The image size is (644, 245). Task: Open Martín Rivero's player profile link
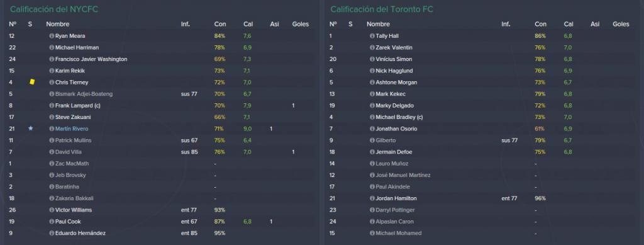[72, 128]
